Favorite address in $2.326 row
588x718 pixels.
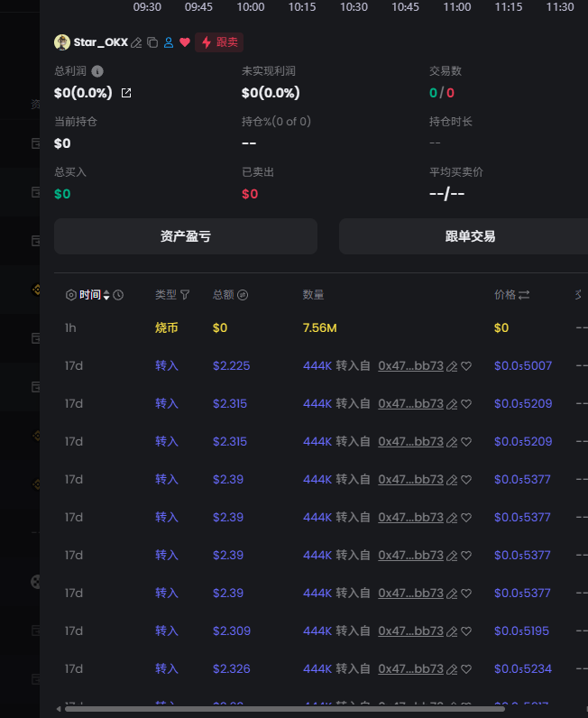click(x=466, y=669)
